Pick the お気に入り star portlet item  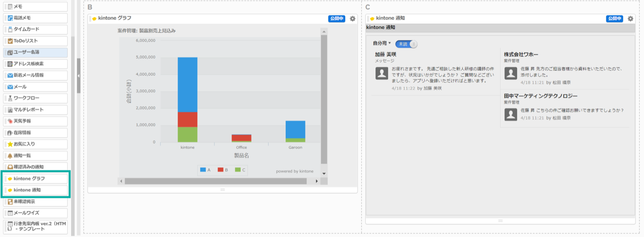coord(35,144)
